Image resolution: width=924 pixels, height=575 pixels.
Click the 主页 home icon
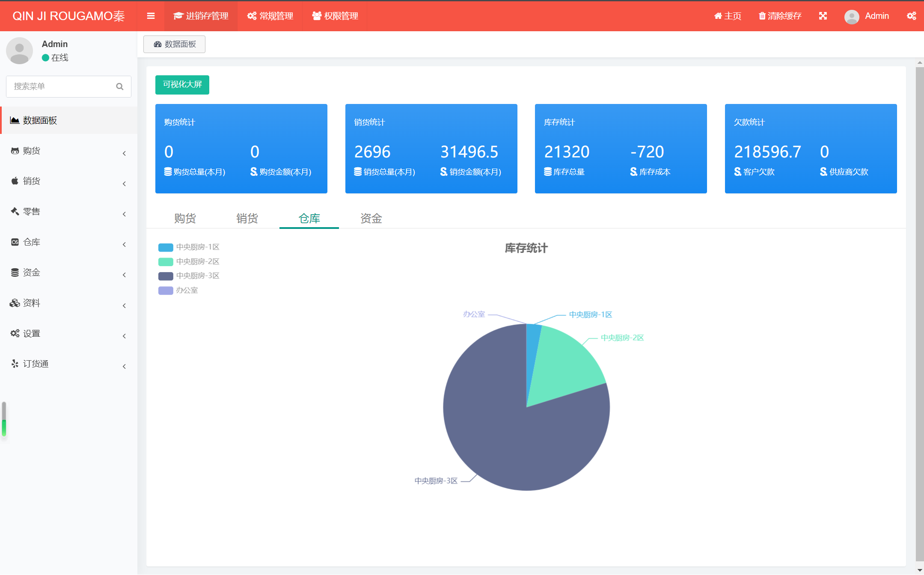pos(718,16)
